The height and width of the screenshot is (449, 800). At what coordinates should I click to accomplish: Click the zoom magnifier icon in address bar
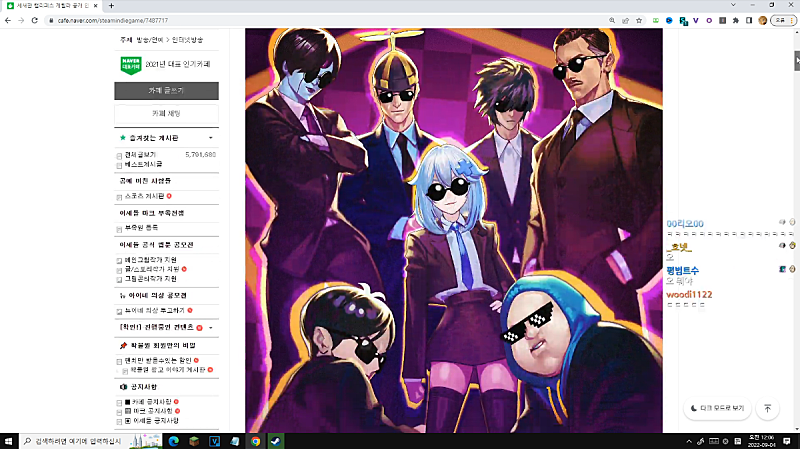click(x=612, y=20)
